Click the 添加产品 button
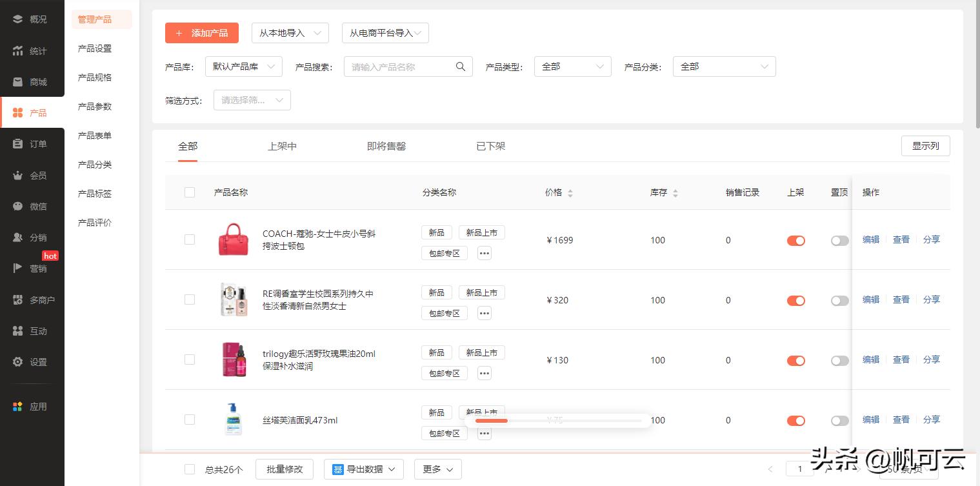 click(201, 32)
